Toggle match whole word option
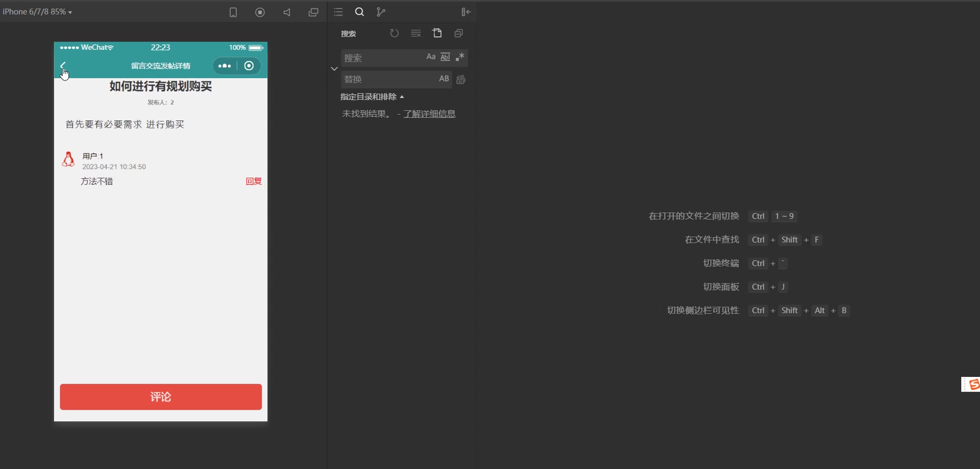The width and height of the screenshot is (980, 469). pyautogui.click(x=445, y=57)
